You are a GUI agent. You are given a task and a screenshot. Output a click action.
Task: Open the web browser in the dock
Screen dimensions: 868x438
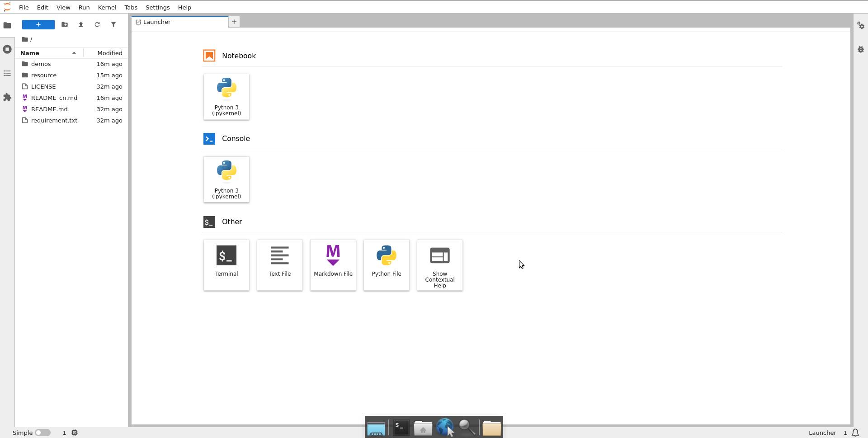445,428
